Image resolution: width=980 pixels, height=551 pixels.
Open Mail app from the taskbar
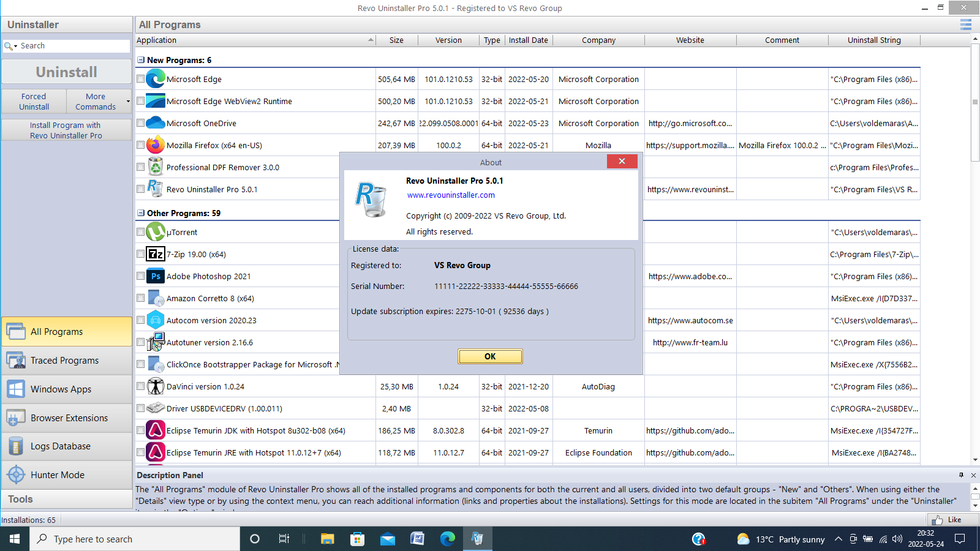pos(388,539)
